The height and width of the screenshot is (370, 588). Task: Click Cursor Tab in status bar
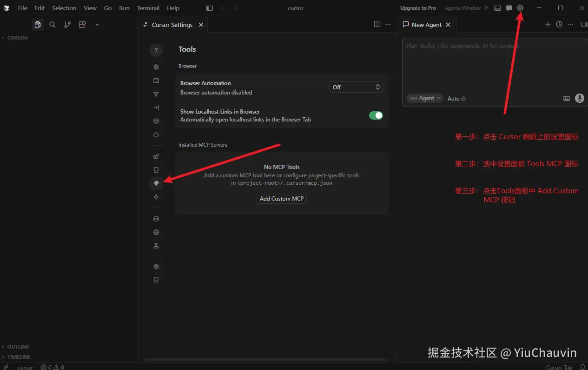point(559,367)
